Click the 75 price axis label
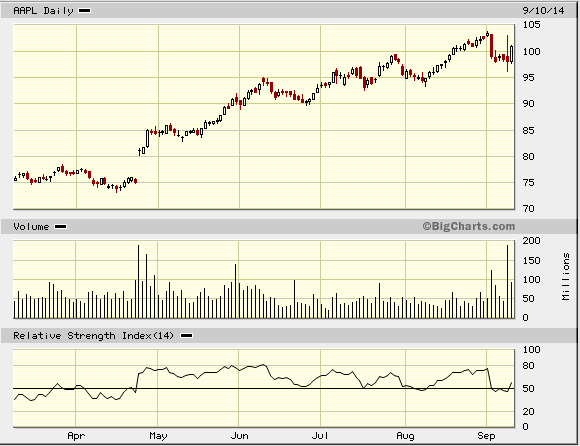Image resolution: width=580 pixels, height=446 pixels. [x=529, y=183]
